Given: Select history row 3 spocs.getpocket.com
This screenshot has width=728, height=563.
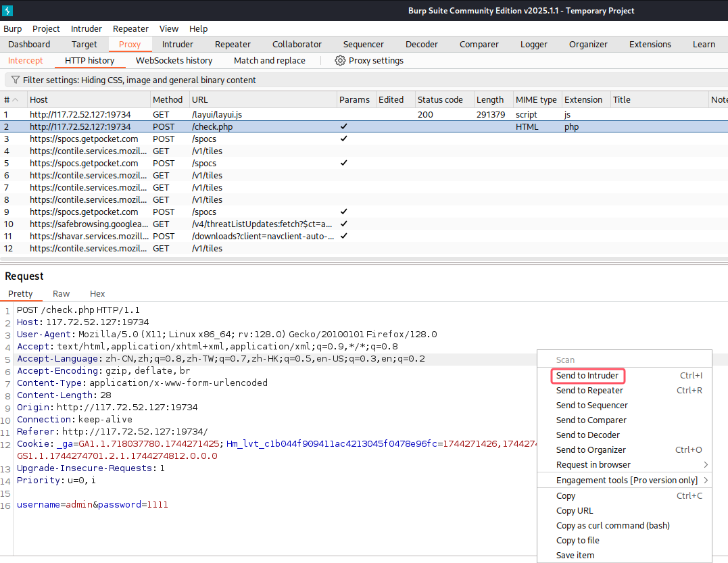Looking at the screenshot, I should pos(364,139).
